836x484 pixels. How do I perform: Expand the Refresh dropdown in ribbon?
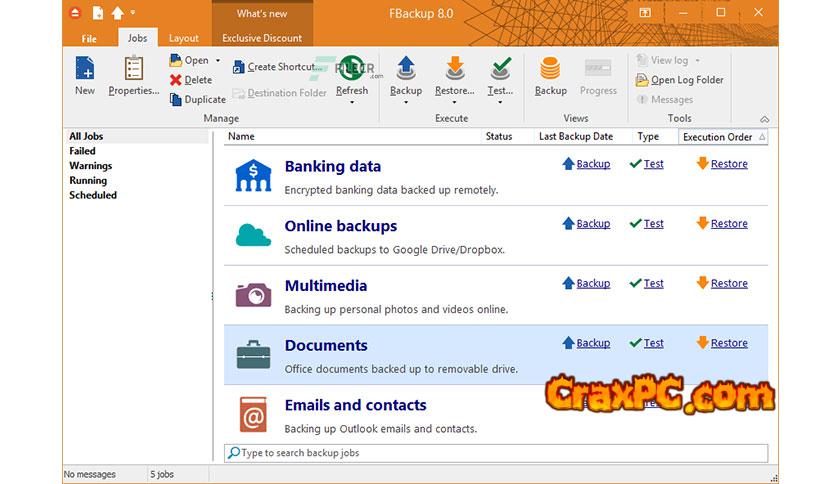click(351, 101)
